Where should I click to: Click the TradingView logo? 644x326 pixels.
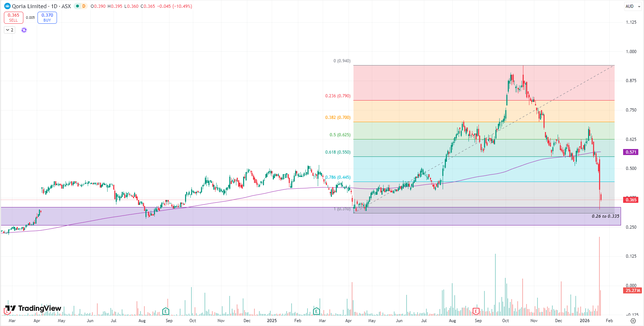pyautogui.click(x=33, y=308)
